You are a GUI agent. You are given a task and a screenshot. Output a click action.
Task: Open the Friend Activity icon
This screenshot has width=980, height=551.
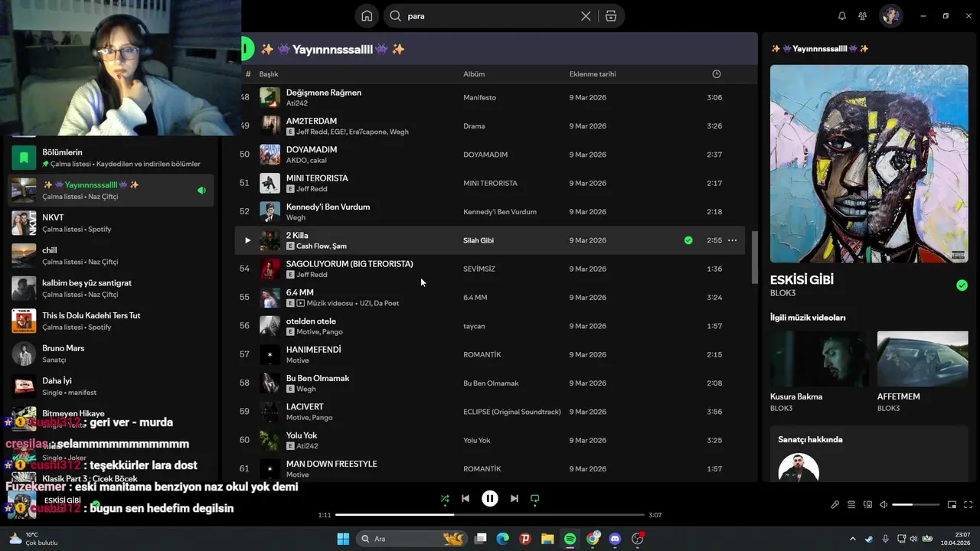[x=863, y=16]
